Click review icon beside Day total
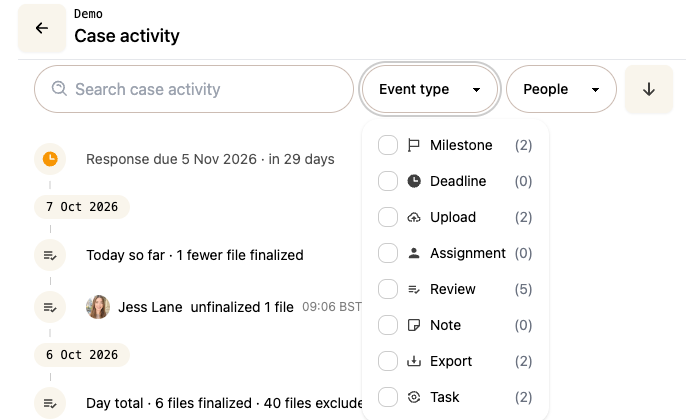686x420 pixels. pos(50,403)
